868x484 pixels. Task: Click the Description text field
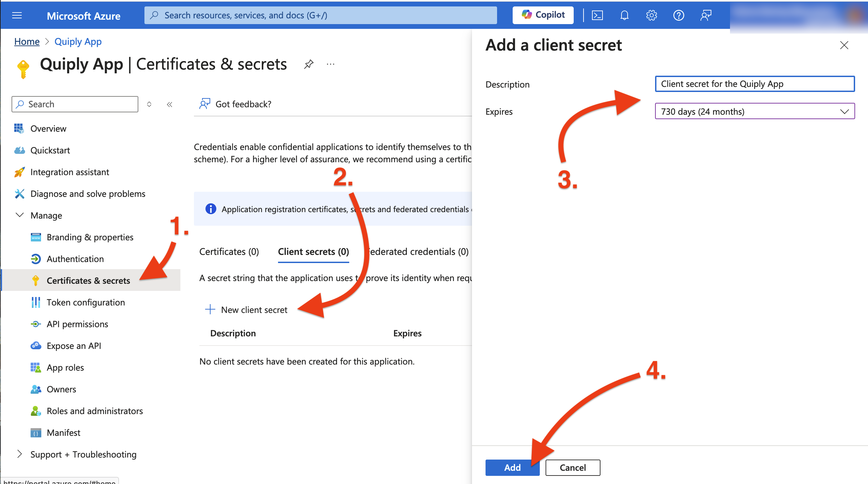(755, 84)
